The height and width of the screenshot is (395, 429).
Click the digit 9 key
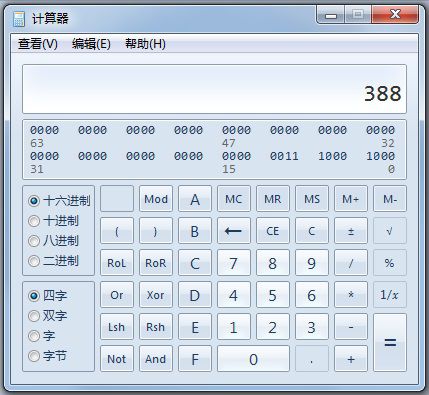click(x=312, y=263)
